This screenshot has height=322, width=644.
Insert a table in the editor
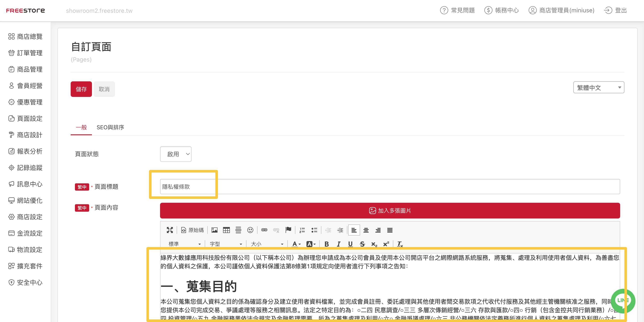[x=226, y=230]
